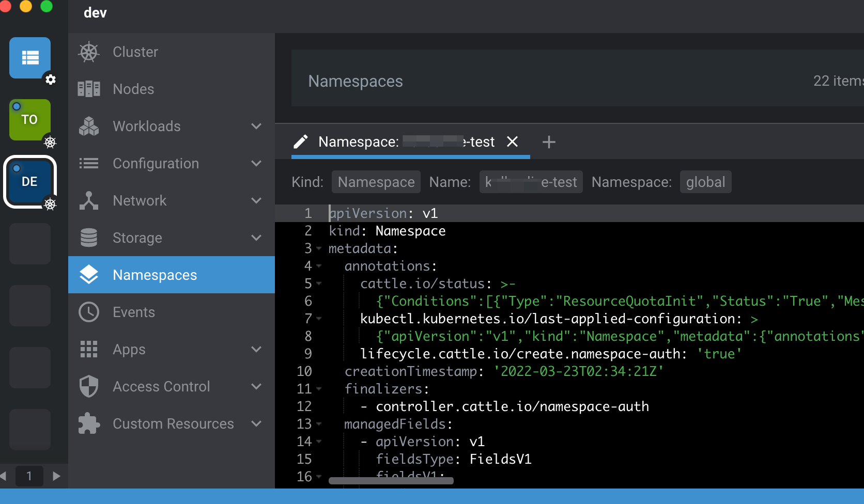The image size is (864, 504).
Task: Click line number 12 in the gutter
Action: pos(304,406)
